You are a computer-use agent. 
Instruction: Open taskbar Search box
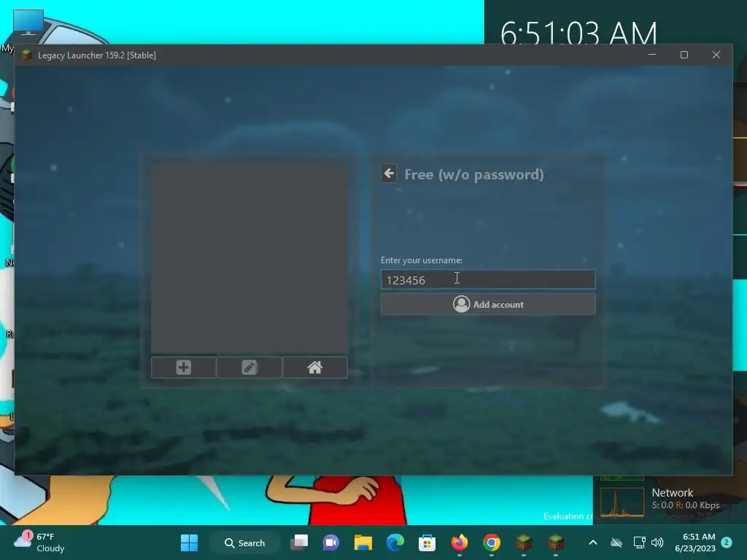coord(245,542)
